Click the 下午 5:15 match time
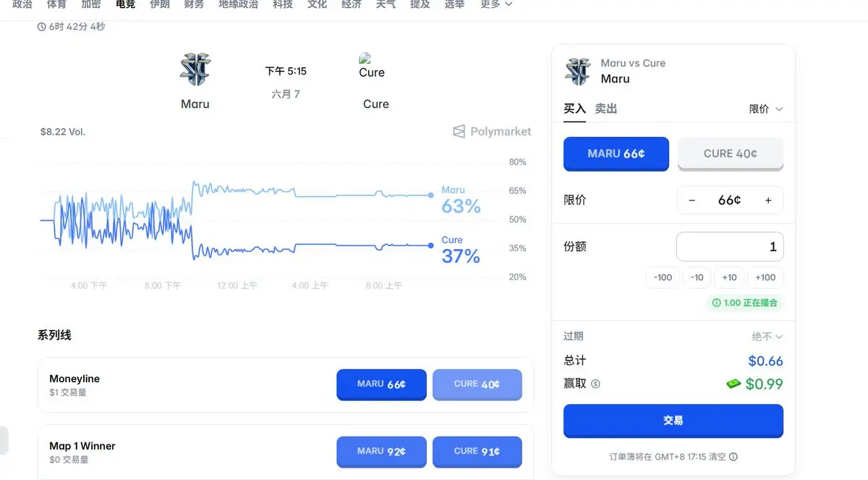Image resolution: width=868 pixels, height=480 pixels. tap(286, 71)
